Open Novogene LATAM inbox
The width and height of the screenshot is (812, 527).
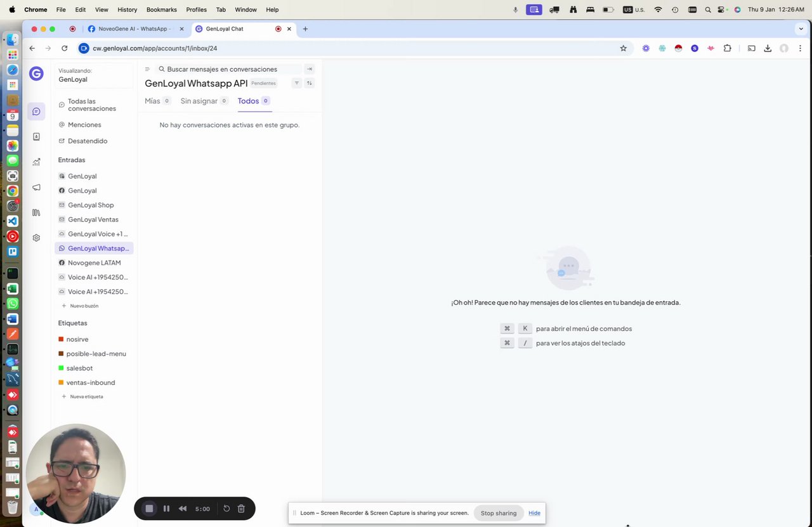coord(94,263)
